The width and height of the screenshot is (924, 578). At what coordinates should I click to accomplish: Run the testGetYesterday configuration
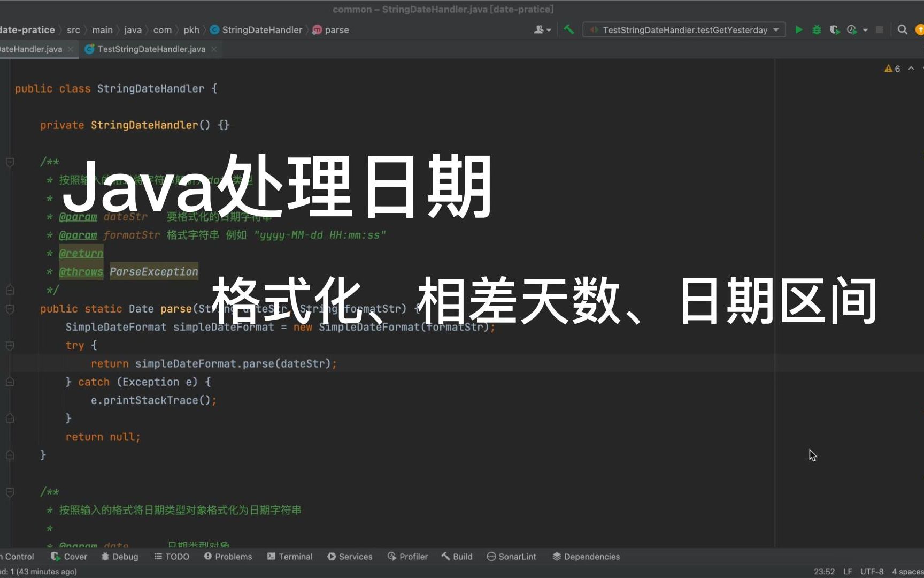pyautogui.click(x=798, y=30)
